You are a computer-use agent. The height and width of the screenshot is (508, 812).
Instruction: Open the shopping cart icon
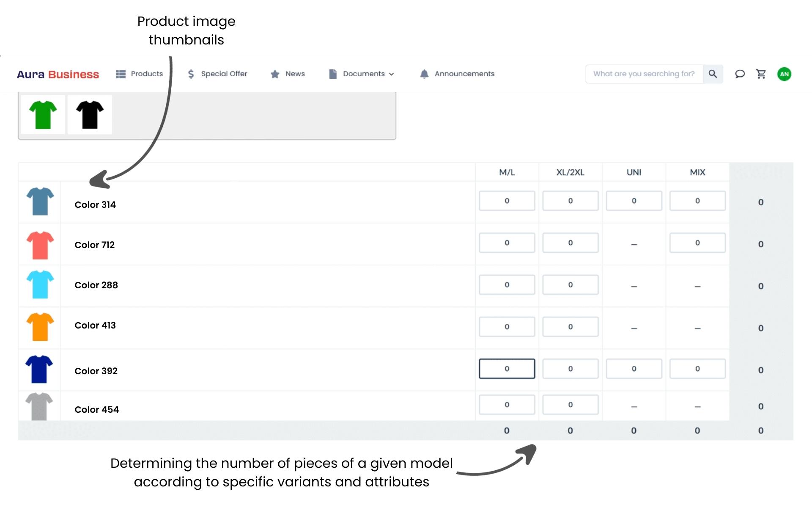click(761, 74)
